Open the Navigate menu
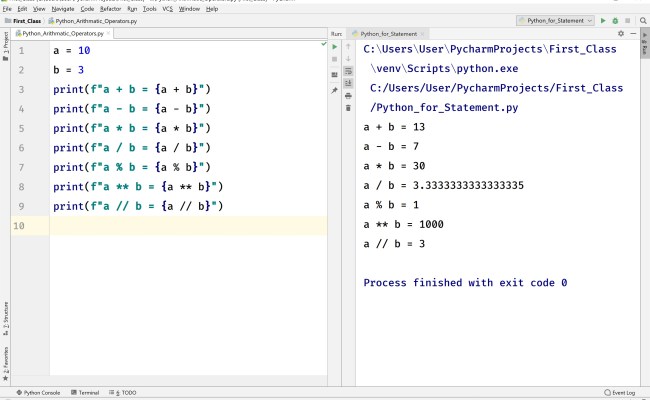Viewport: 650px width, 400px height. pyautogui.click(x=63, y=9)
